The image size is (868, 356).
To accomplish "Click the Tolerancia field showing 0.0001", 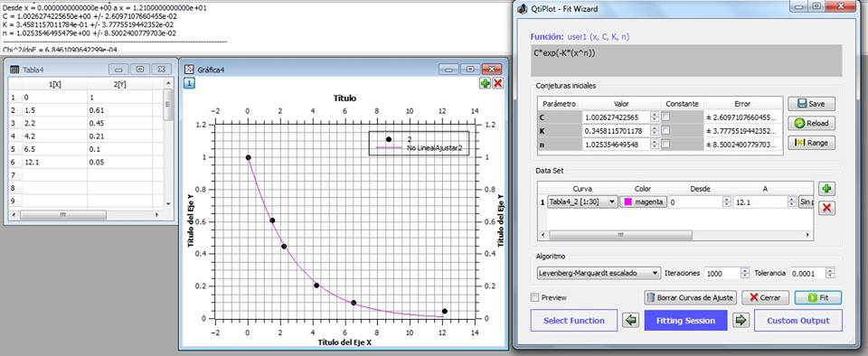I will coord(807,273).
